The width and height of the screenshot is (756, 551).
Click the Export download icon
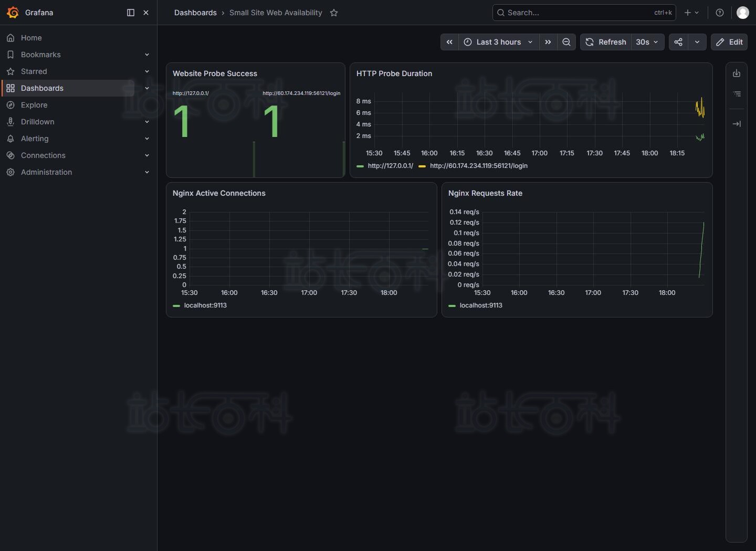pyautogui.click(x=737, y=73)
